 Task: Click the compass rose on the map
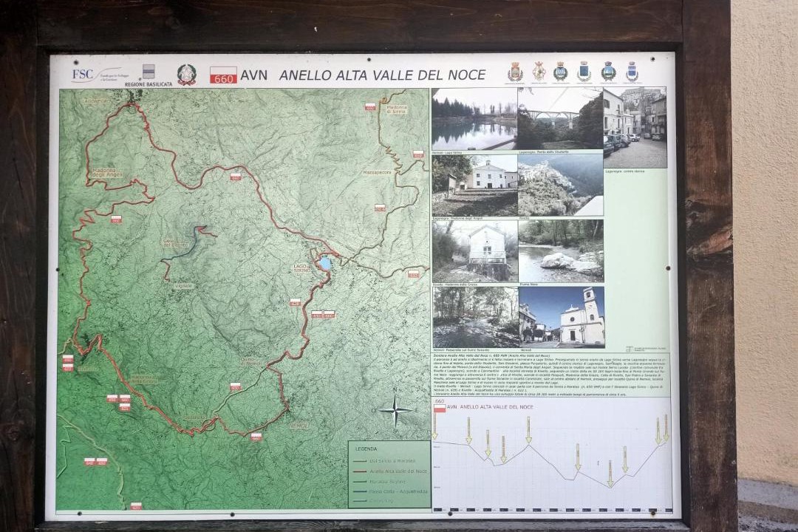coord(395,410)
